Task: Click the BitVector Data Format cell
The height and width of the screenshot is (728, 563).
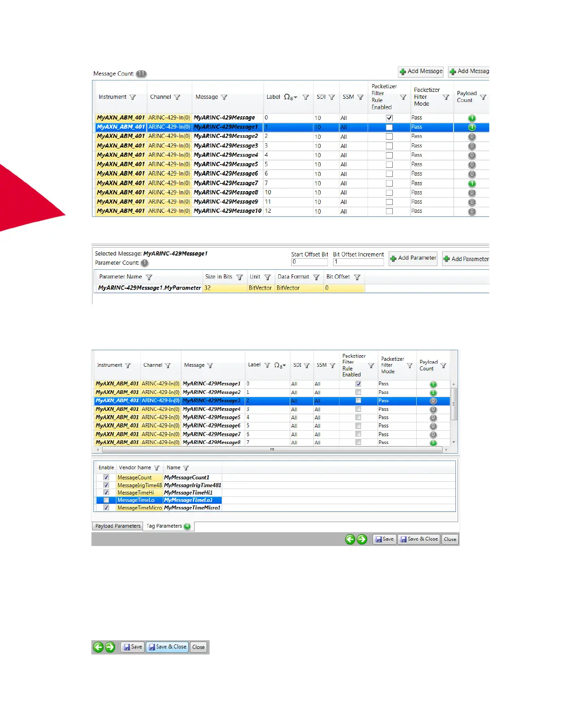Action: 299,288
